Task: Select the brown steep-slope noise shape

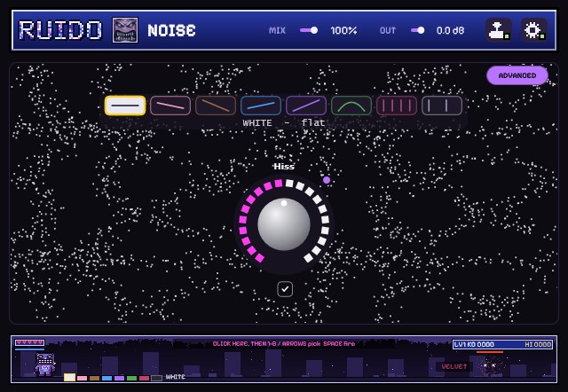Action: click(216, 106)
